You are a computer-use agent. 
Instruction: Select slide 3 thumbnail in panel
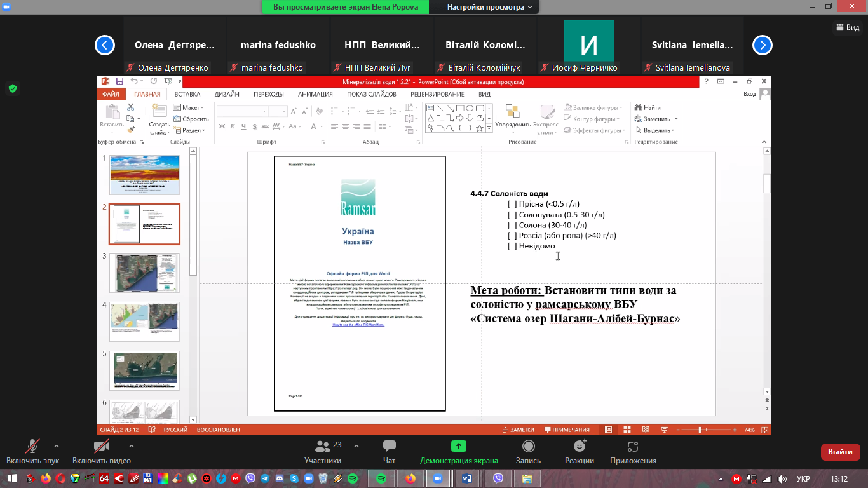[144, 273]
